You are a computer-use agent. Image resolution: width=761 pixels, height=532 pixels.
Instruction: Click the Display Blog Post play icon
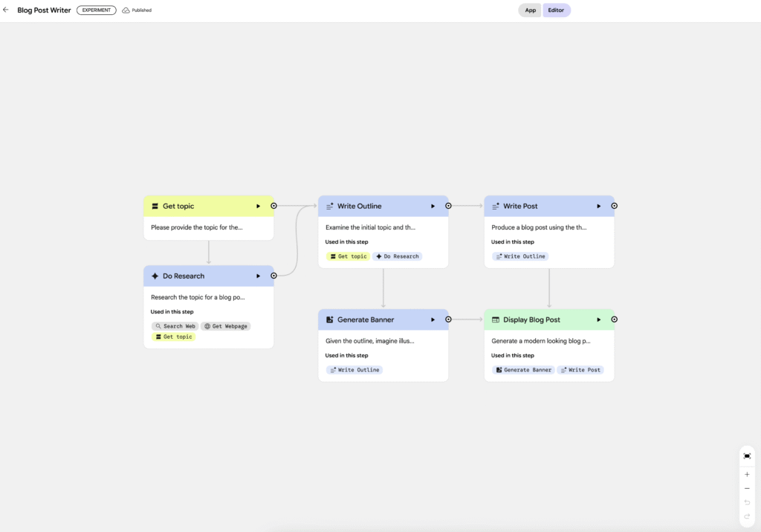(x=599, y=319)
